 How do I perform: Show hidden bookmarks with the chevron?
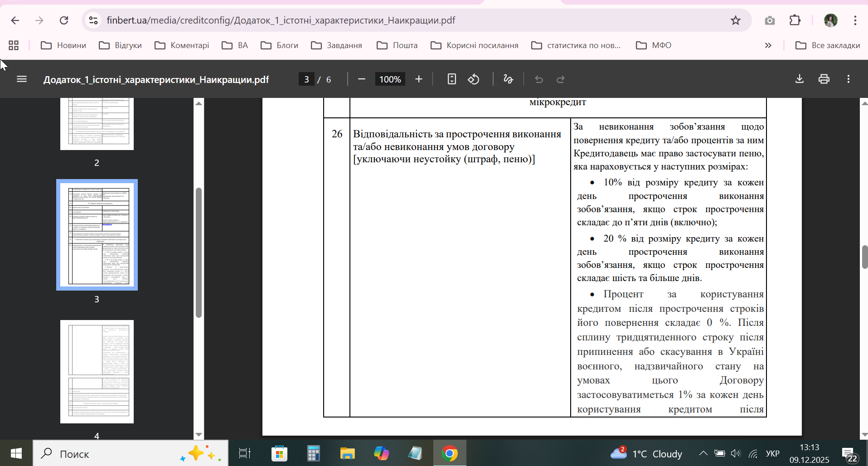[768, 45]
